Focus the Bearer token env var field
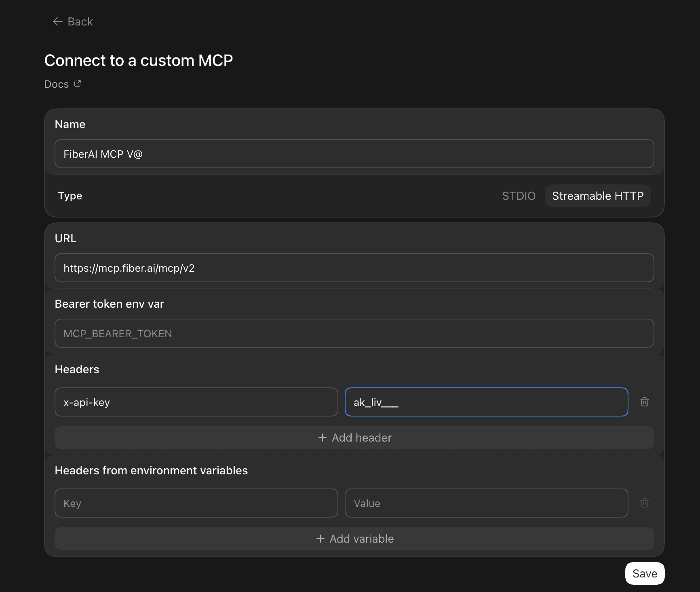The image size is (700, 592). pos(354,333)
